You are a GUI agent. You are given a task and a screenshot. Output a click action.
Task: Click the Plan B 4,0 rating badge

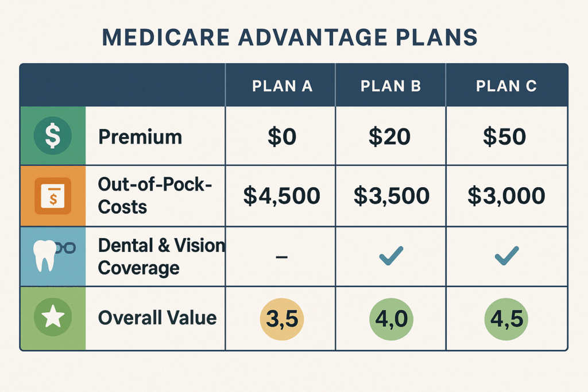pos(391,318)
